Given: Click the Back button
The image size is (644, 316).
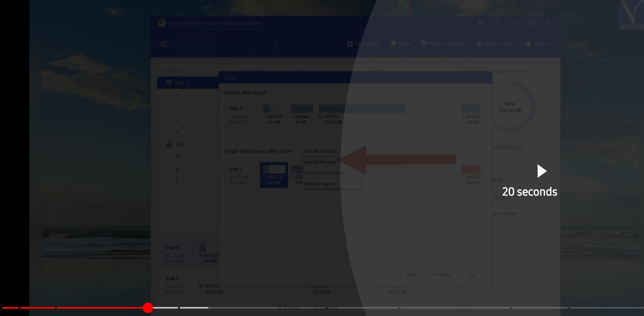Looking at the screenshot, I should (411, 275).
